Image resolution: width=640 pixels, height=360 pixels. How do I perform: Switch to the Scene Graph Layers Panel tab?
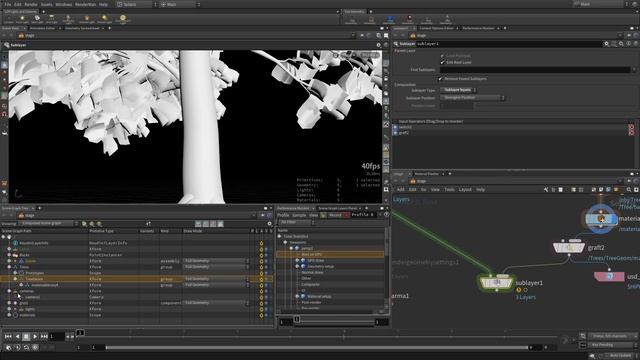pyautogui.click(x=338, y=208)
